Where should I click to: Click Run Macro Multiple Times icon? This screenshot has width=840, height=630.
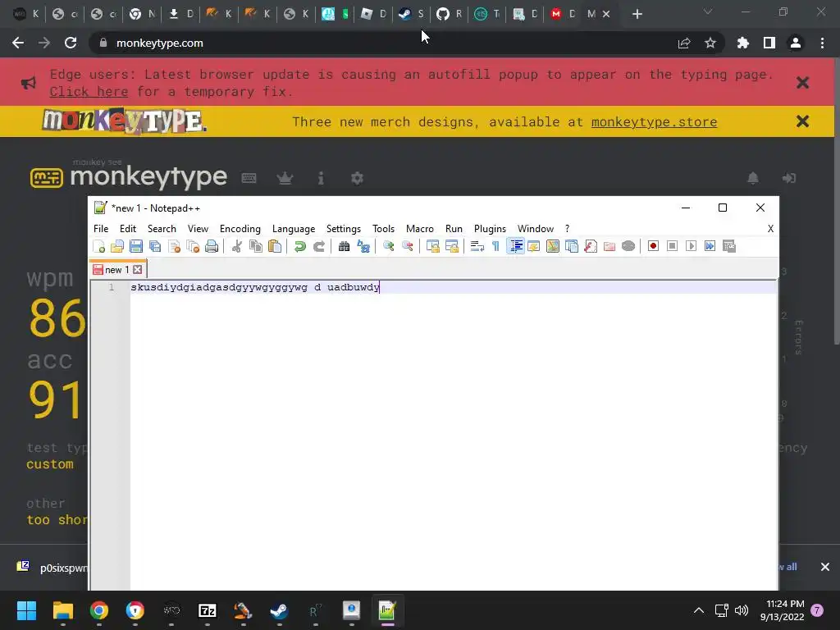710,246
